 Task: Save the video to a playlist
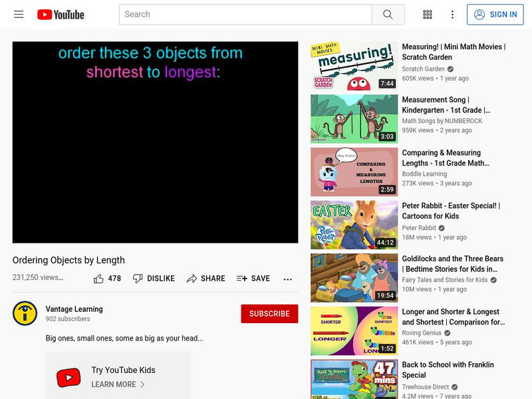click(253, 279)
